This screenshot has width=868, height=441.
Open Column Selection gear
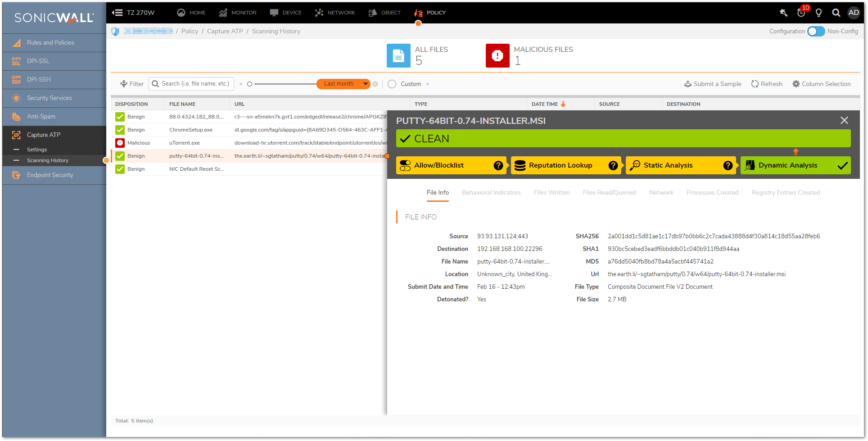coord(796,84)
